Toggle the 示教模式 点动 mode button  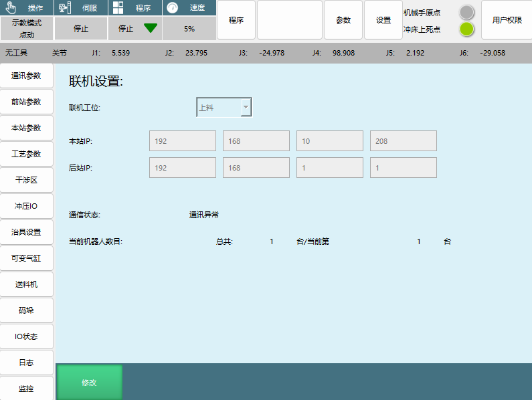coord(27,29)
